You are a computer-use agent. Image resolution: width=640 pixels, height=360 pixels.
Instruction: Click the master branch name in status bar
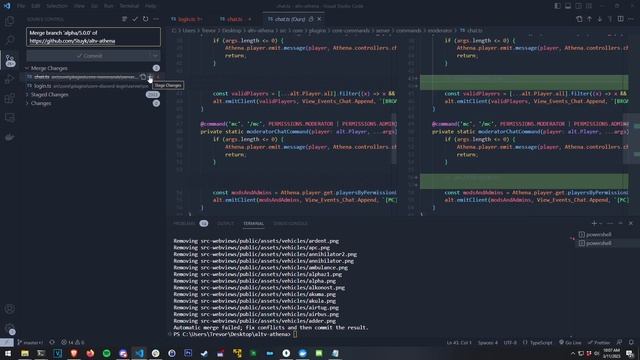[x=30, y=342]
